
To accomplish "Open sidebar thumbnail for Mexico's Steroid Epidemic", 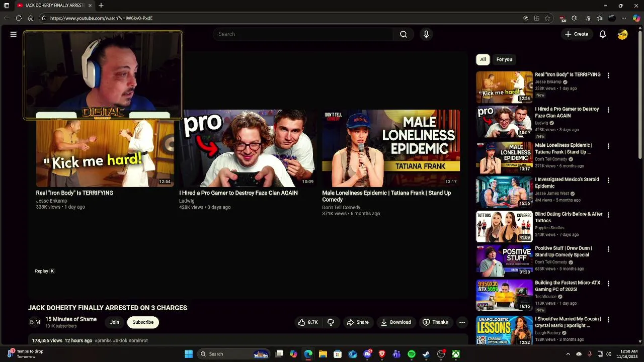I will pyautogui.click(x=504, y=192).
